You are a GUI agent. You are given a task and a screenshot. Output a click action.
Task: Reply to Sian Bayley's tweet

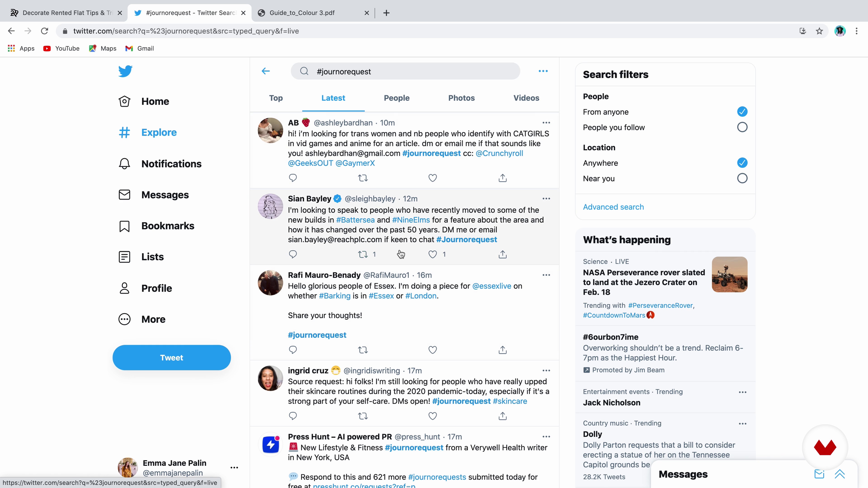pos(293,254)
